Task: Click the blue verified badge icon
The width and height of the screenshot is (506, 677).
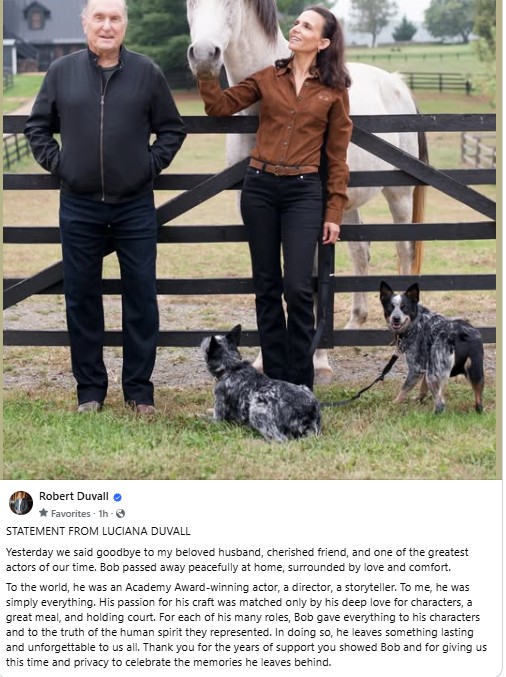Action: (x=117, y=497)
